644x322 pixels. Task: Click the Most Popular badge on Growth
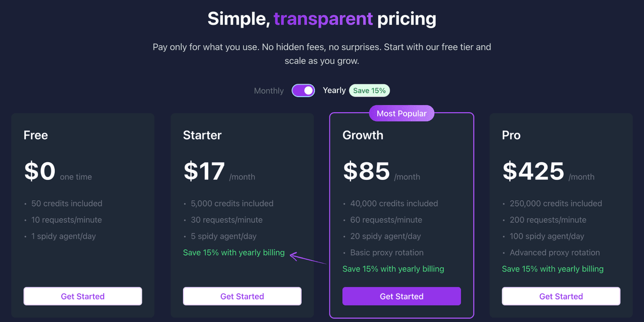coord(401,113)
